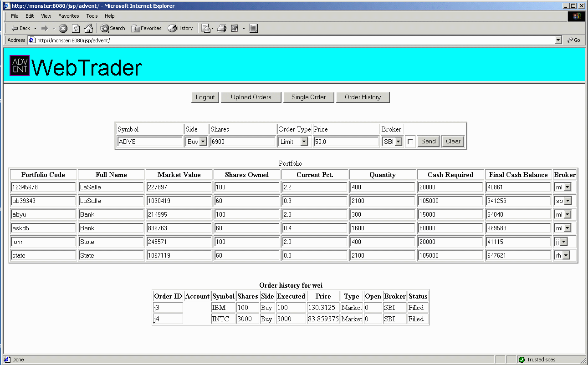Click the Advent logo in header

pyautogui.click(x=20, y=66)
